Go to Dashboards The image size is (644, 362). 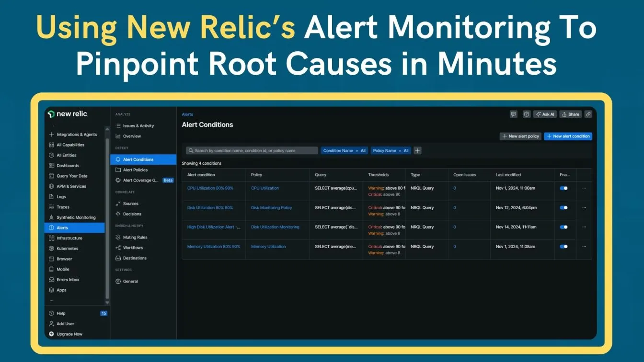tap(64, 166)
